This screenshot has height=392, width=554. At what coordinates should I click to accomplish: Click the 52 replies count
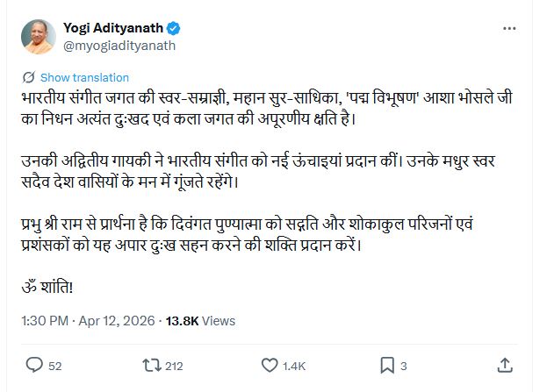(54, 366)
